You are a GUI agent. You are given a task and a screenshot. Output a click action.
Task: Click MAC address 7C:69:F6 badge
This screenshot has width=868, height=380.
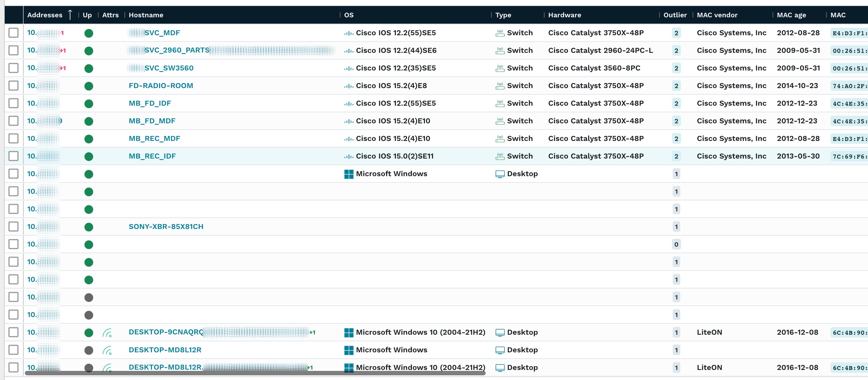pyautogui.click(x=849, y=157)
